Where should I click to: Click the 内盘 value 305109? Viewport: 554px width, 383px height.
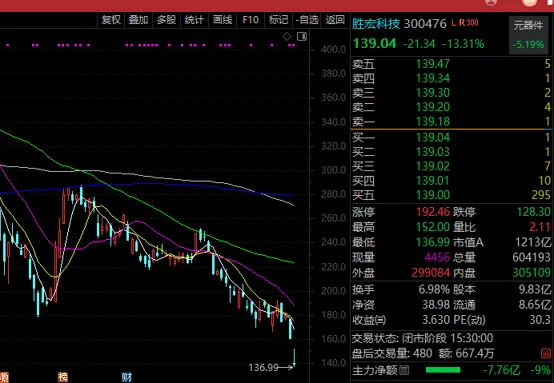pyautogui.click(x=531, y=273)
